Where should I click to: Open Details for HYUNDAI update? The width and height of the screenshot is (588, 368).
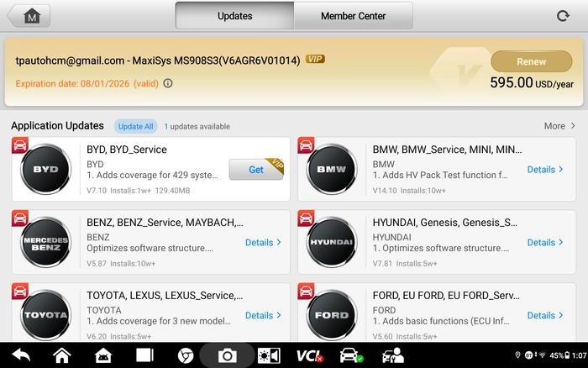point(545,242)
